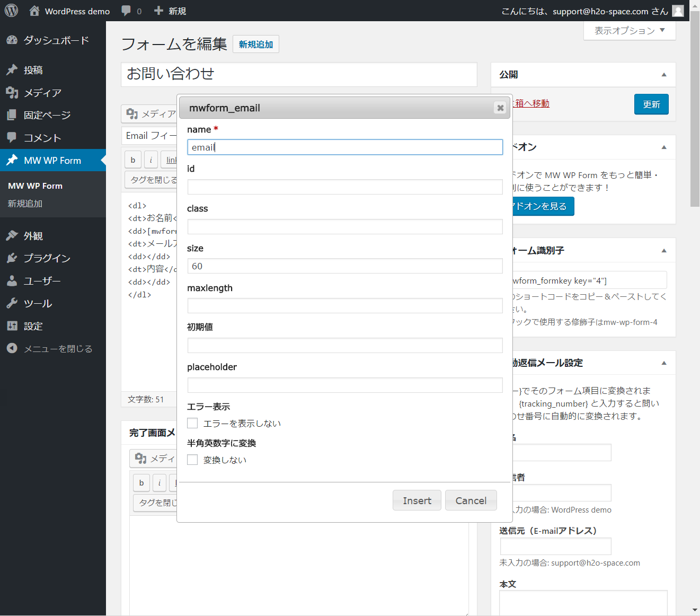Click the placeholder input field
The height and width of the screenshot is (616, 700).
coord(344,385)
